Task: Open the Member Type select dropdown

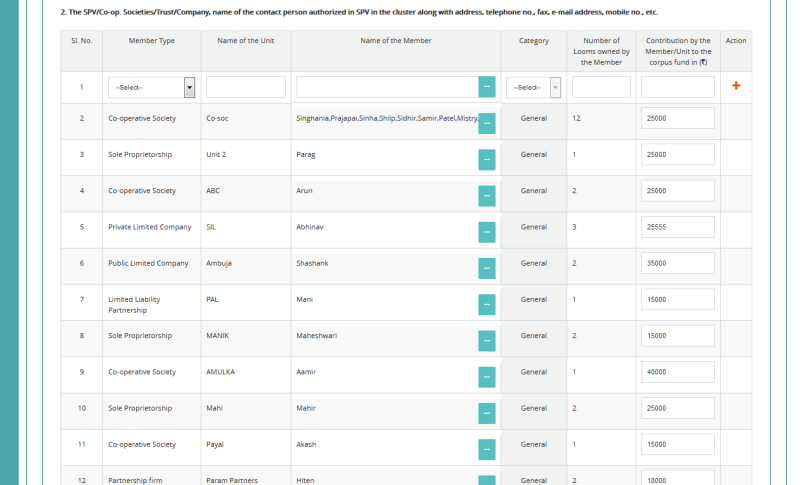Action: tap(151, 88)
